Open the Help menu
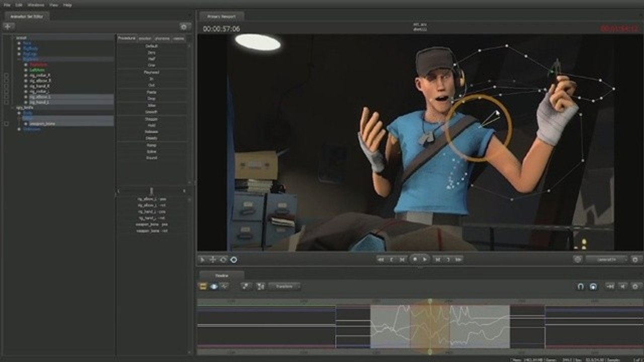The image size is (644, 362). tap(67, 5)
